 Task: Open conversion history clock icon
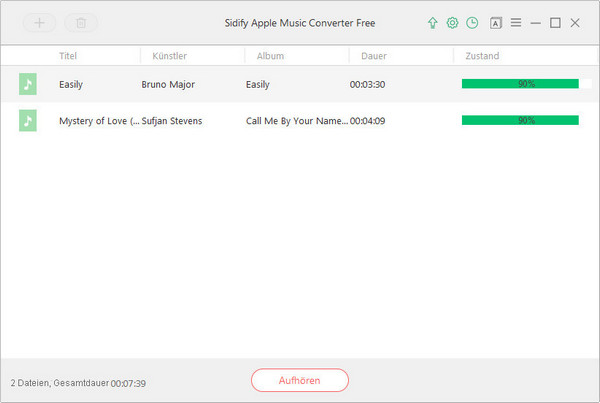472,23
